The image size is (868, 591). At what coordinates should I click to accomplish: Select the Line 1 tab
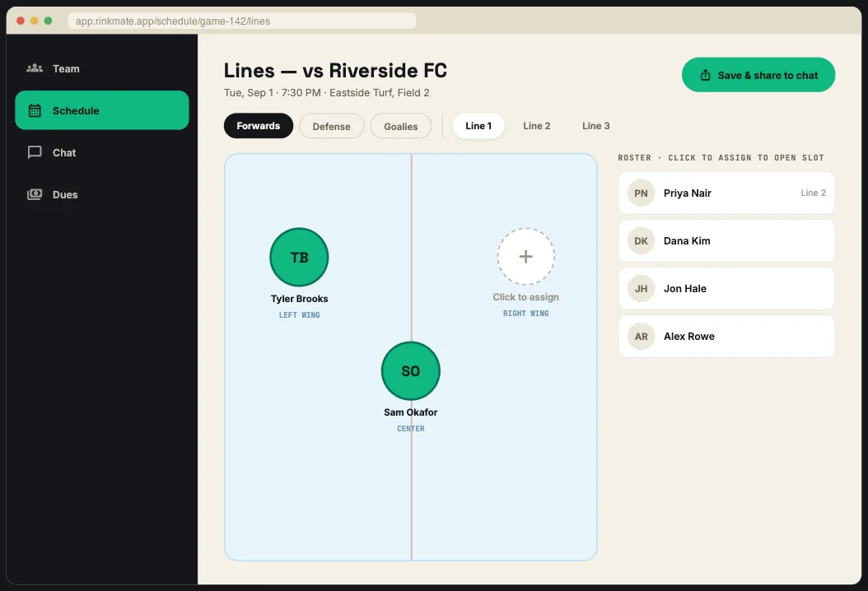[x=478, y=126]
